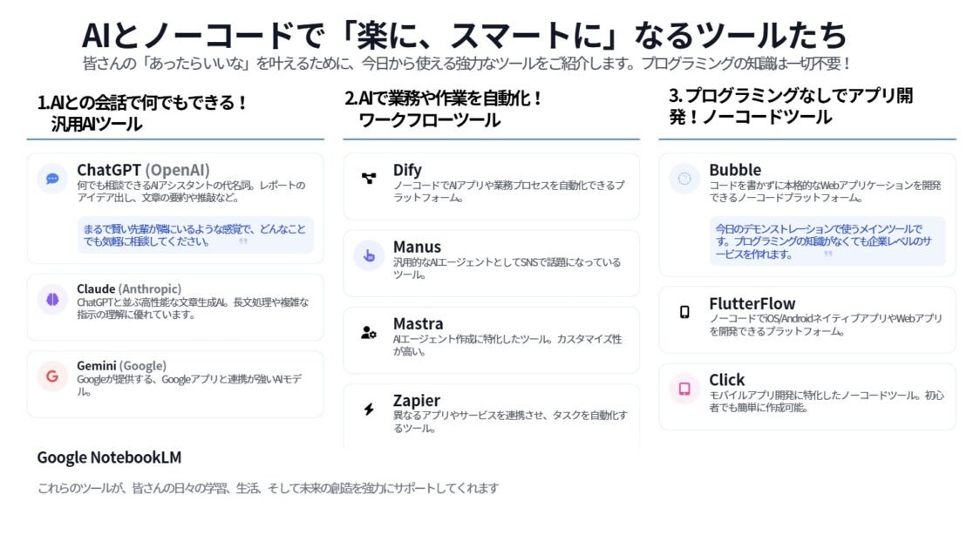Click the FlutterFlow mobile phone icon
Image resolution: width=980 pixels, height=549 pixels.
coord(684,312)
